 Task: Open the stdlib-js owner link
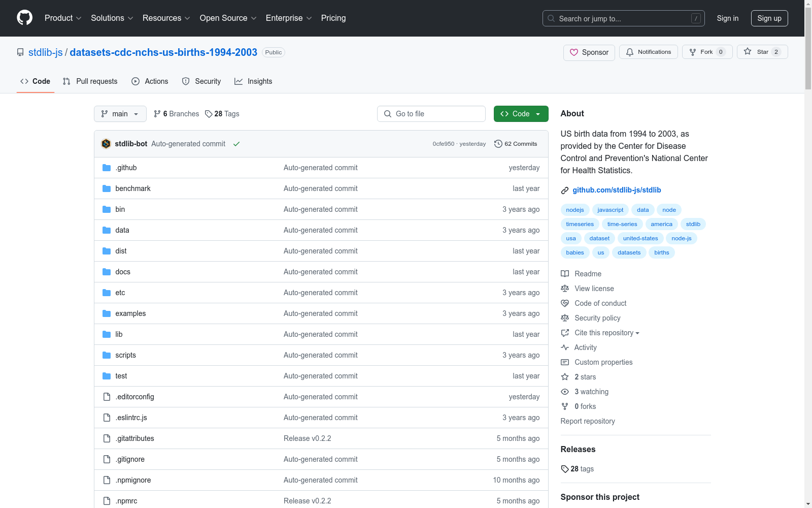[45, 52]
